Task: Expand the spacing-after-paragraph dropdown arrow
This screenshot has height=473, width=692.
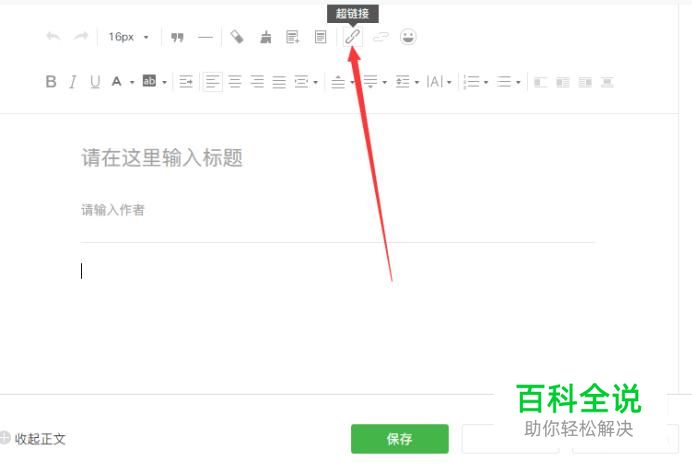Action: (x=384, y=82)
